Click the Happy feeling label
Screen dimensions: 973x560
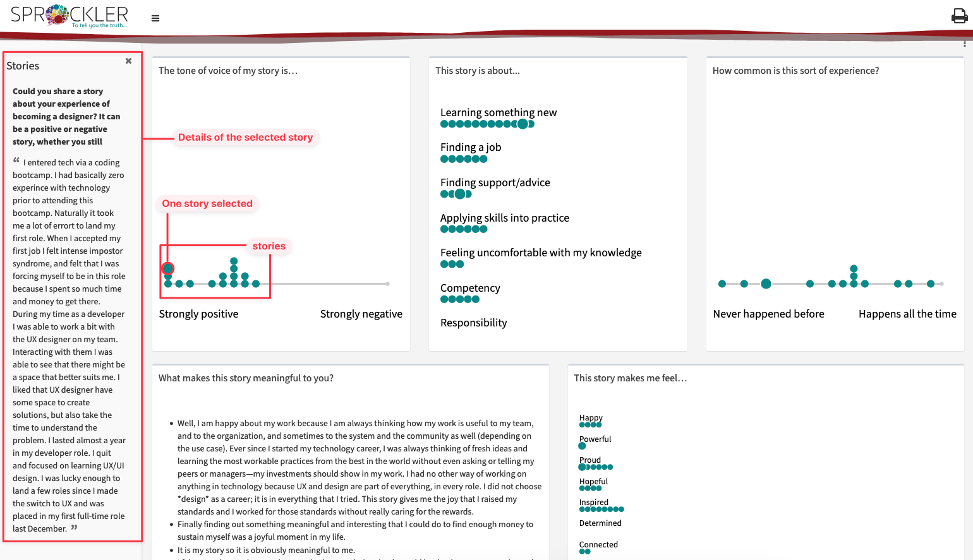point(591,418)
